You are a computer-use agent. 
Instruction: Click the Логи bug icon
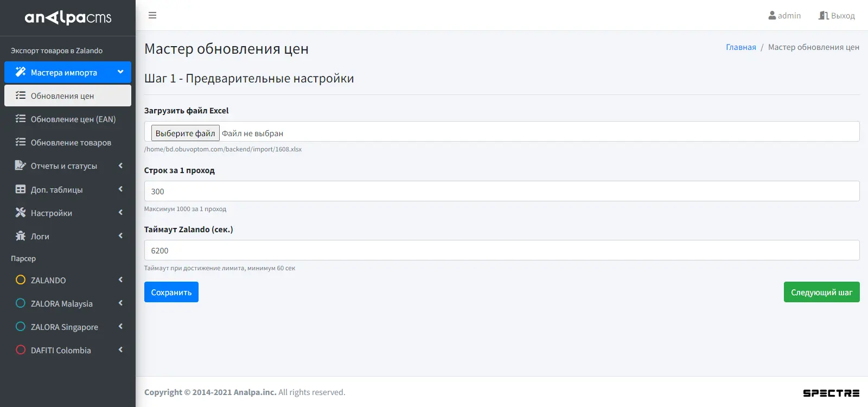point(21,236)
